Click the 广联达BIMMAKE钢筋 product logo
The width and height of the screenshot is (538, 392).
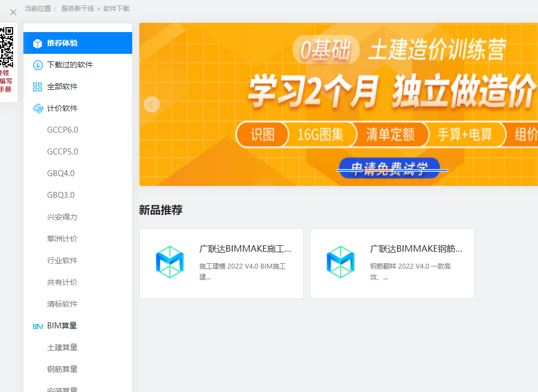(341, 262)
